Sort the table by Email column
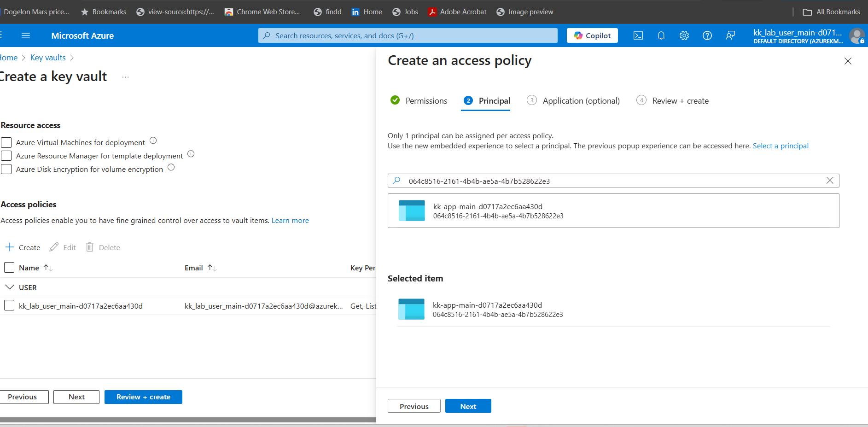This screenshot has width=868, height=427. click(x=201, y=268)
